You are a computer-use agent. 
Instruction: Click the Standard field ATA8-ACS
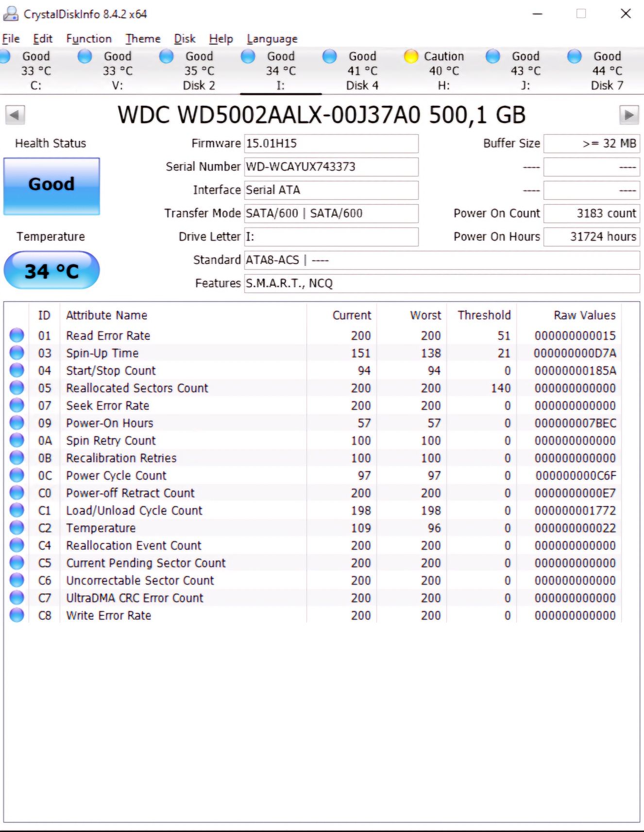coord(442,260)
